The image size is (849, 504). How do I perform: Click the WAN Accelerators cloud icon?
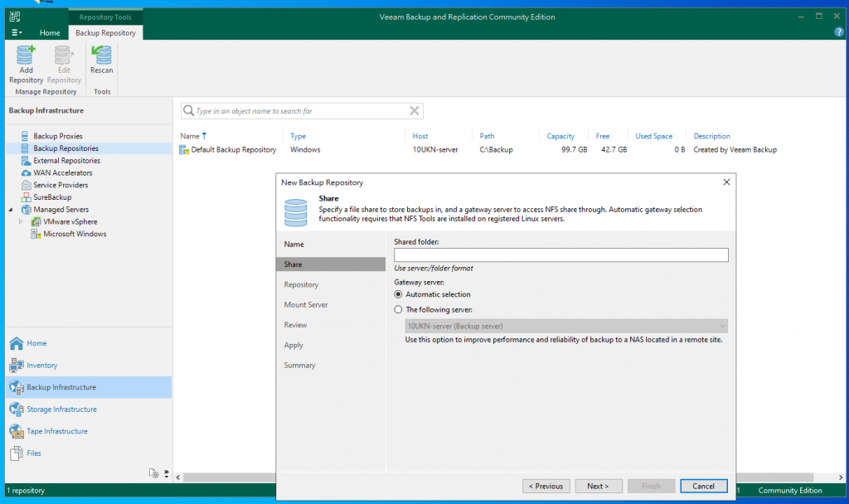click(x=26, y=172)
